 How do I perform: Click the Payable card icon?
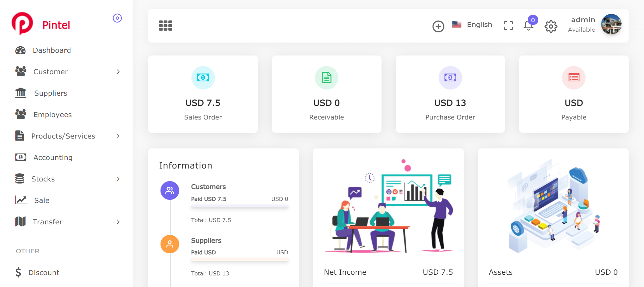tap(574, 78)
